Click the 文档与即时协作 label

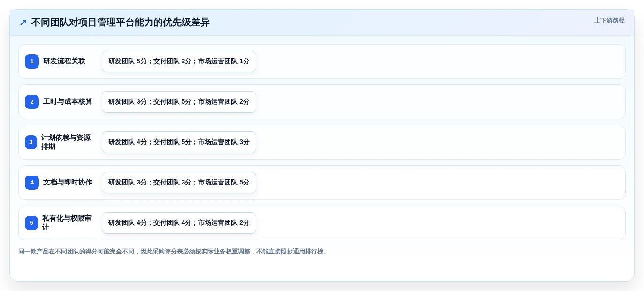[x=68, y=183]
